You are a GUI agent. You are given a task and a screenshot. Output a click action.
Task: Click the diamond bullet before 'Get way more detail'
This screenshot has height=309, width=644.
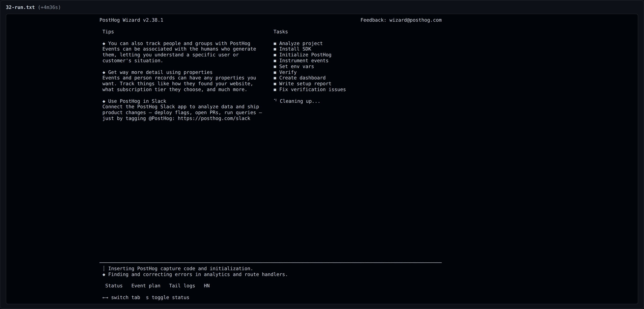(x=104, y=73)
